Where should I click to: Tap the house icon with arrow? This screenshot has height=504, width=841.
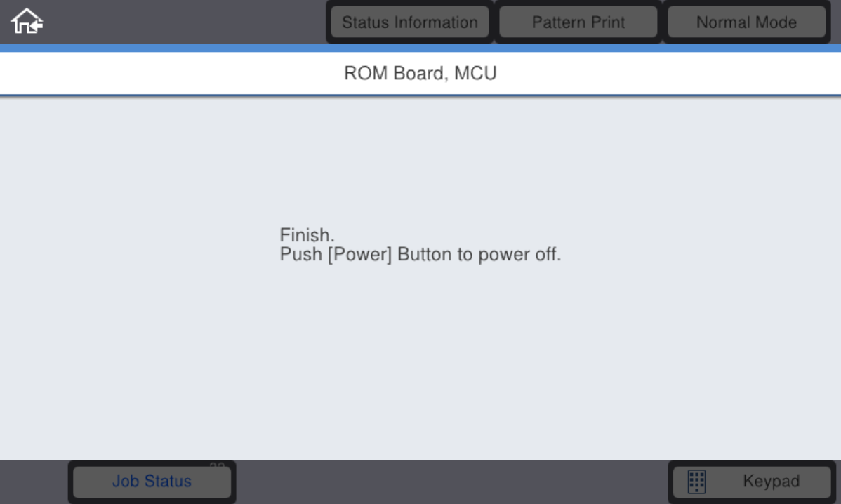pyautogui.click(x=27, y=22)
